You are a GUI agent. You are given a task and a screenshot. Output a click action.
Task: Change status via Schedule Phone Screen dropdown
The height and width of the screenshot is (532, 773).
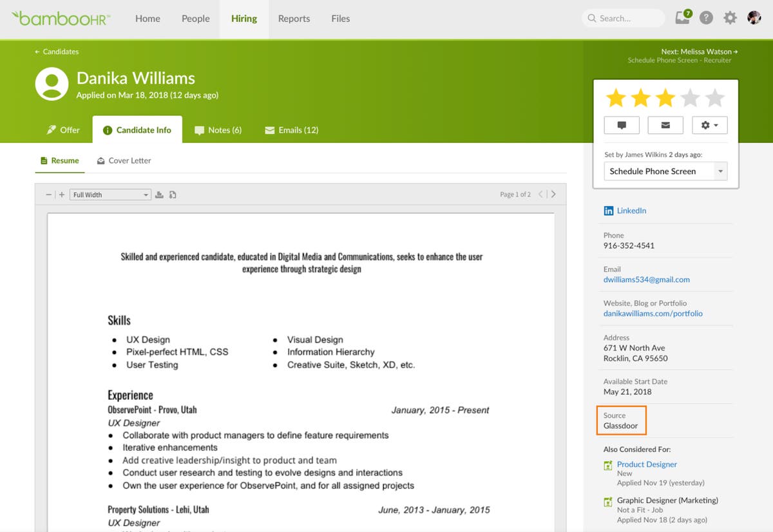(665, 171)
